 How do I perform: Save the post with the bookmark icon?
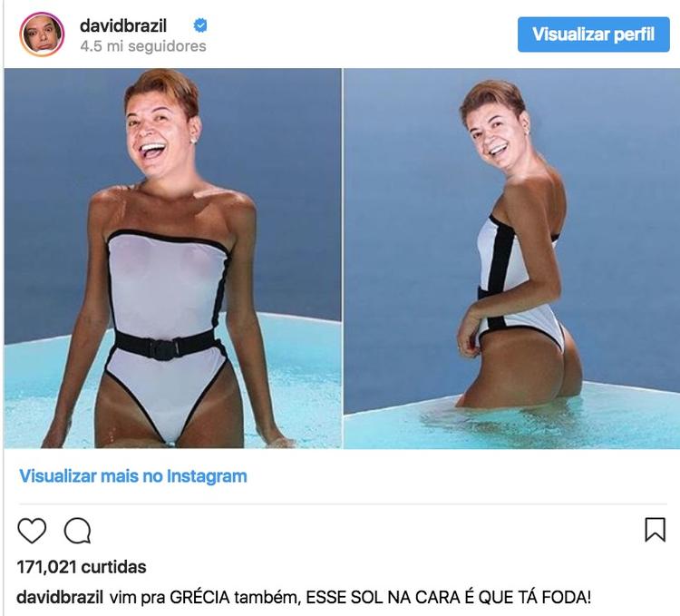click(655, 529)
